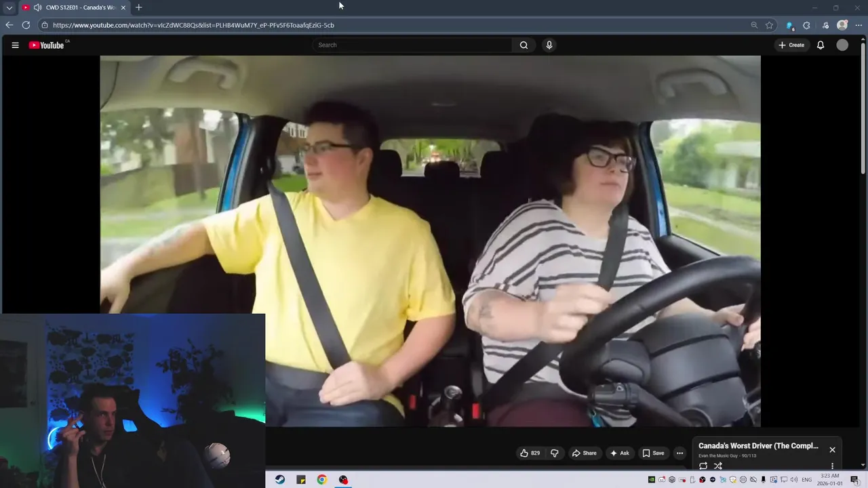Open the playlist options three-dot menu
The width and height of the screenshot is (868, 488).
coord(832,466)
